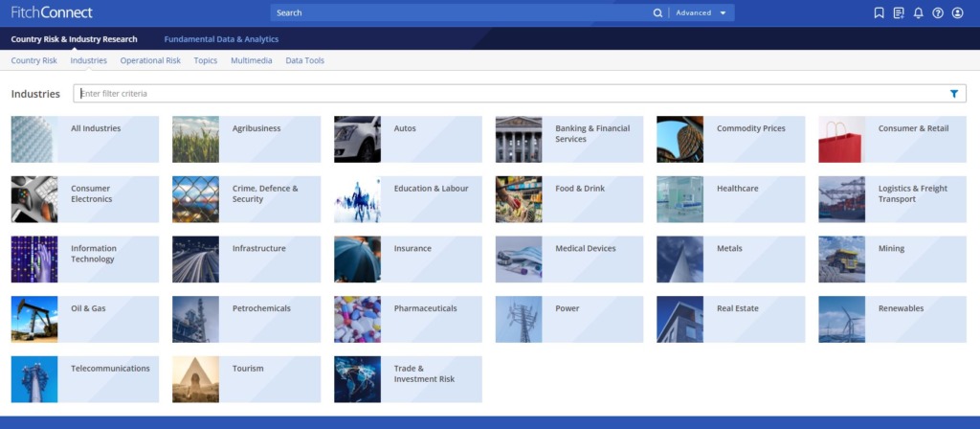Switch to Fundamental Data & Analytics tab

point(221,39)
